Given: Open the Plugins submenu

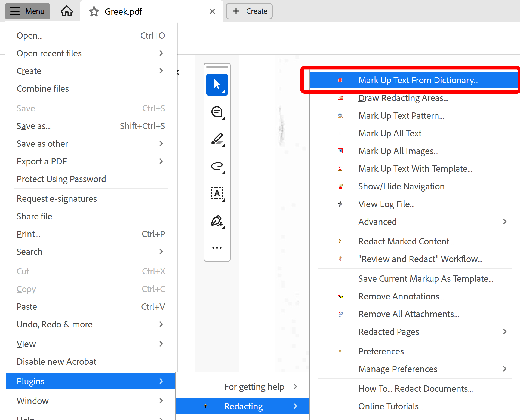Looking at the screenshot, I should (x=91, y=381).
